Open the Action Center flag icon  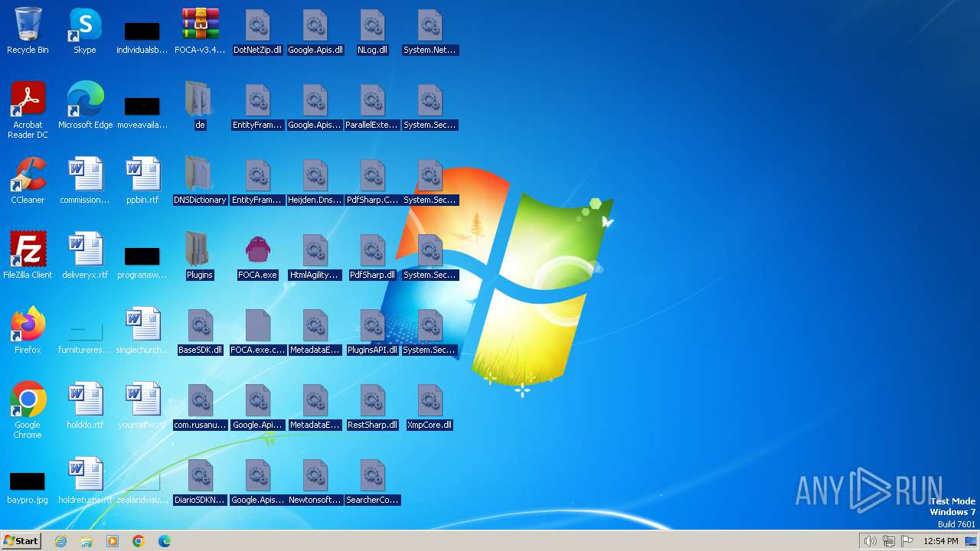click(907, 541)
